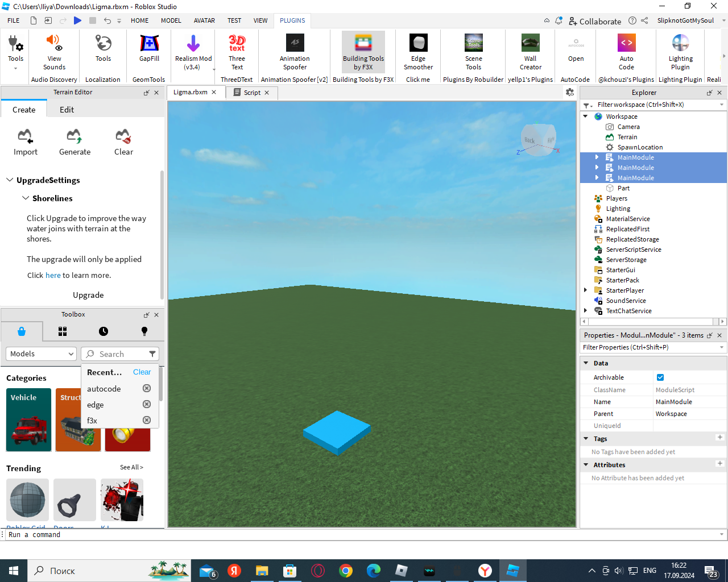Click See All trending link
The image size is (728, 582).
131,467
